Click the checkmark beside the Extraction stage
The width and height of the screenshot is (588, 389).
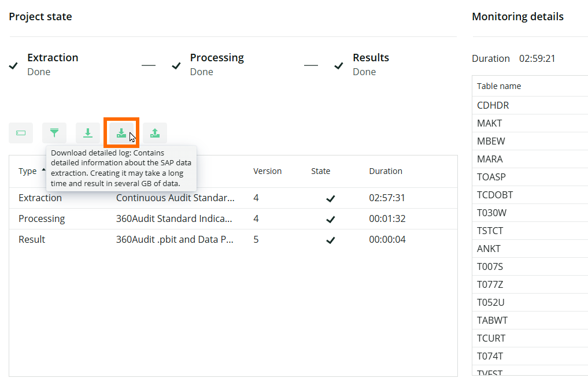tap(13, 66)
